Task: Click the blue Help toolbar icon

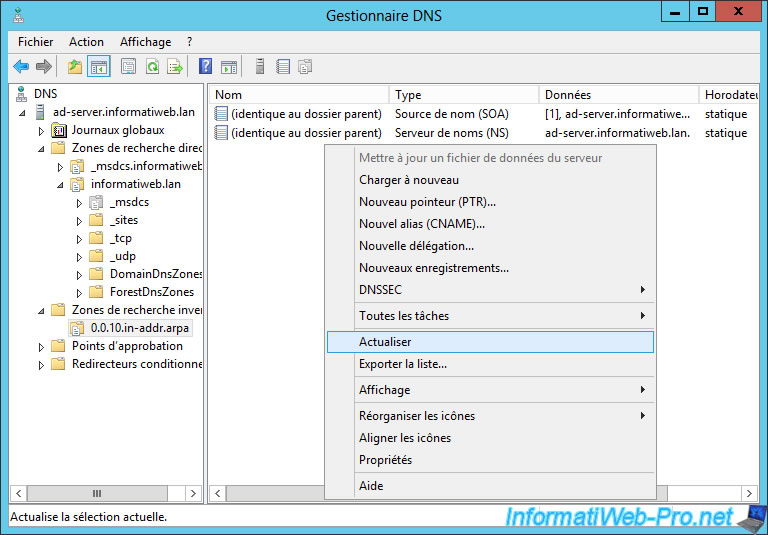Action: click(205, 66)
